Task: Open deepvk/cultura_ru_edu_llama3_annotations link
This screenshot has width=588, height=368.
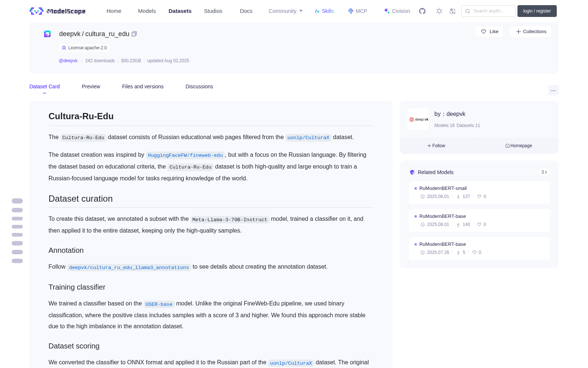Action: coord(129,268)
